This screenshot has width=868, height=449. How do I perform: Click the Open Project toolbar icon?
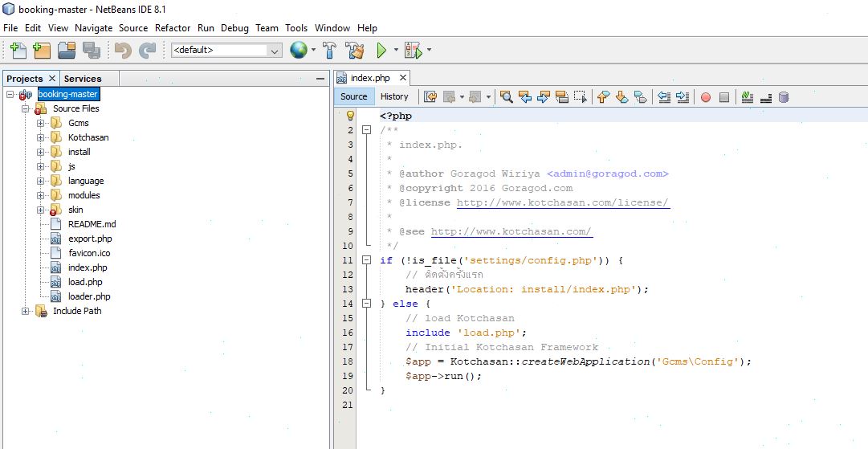click(67, 51)
